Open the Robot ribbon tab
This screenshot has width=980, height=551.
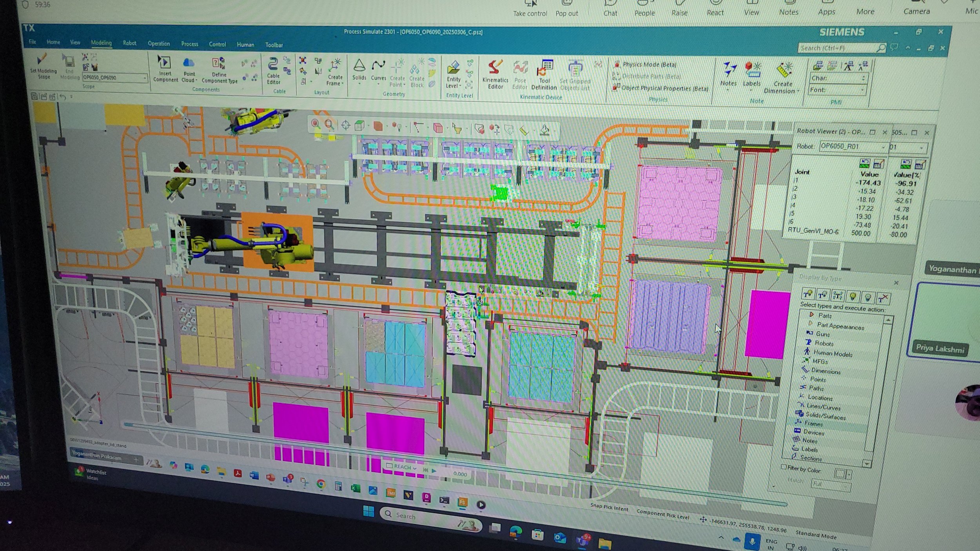(x=129, y=43)
